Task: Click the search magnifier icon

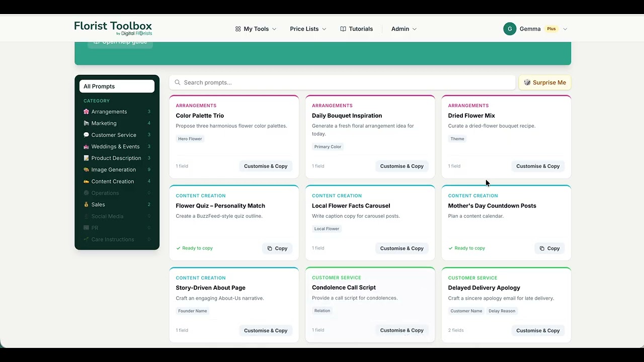Action: 178,82
